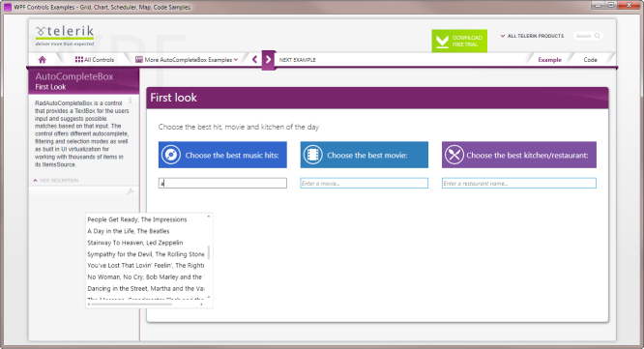Viewport: 644px width, 349px height.
Task: Click the film strip movie icon
Action: [x=312, y=155]
